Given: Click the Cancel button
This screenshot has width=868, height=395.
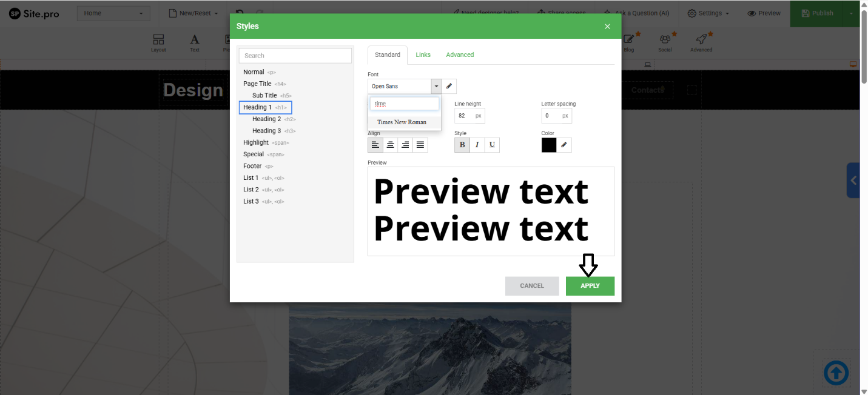Looking at the screenshot, I should pyautogui.click(x=532, y=286).
